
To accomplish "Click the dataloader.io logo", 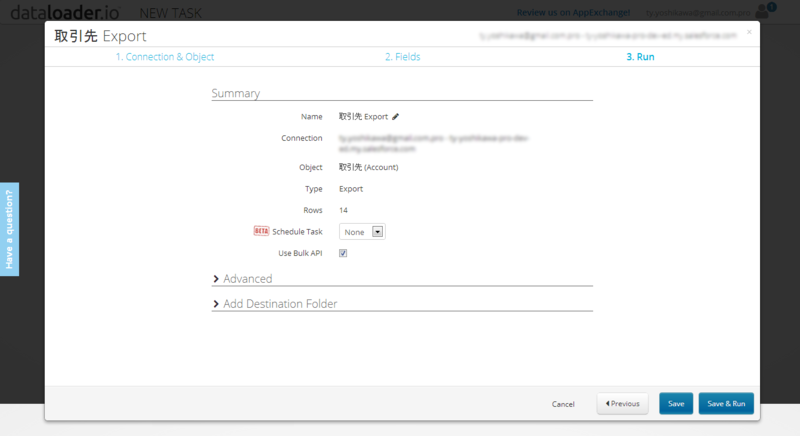I will click(x=65, y=12).
